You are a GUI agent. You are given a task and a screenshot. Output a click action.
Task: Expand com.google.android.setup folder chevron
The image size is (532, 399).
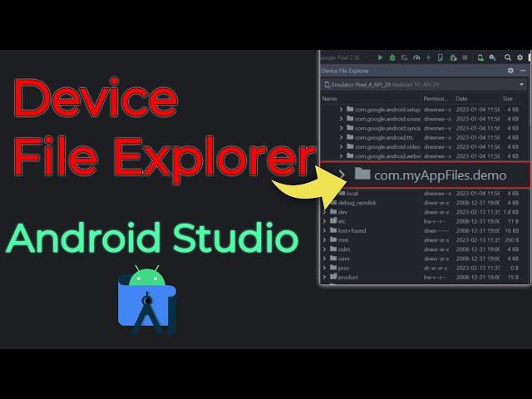(341, 109)
